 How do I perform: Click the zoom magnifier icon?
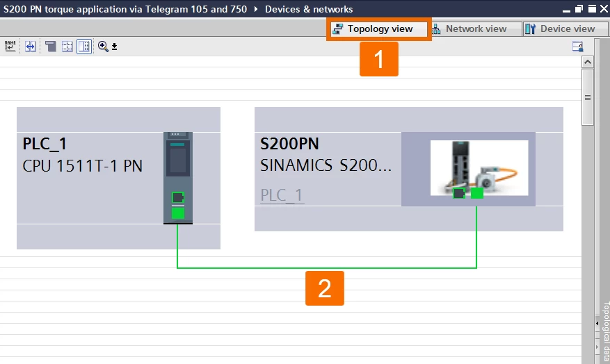(103, 47)
